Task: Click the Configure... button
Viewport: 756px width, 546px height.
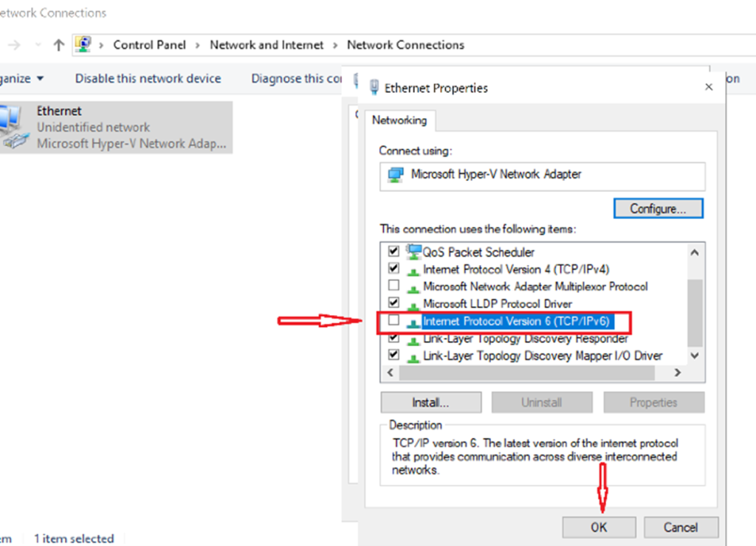Action: coord(658,209)
